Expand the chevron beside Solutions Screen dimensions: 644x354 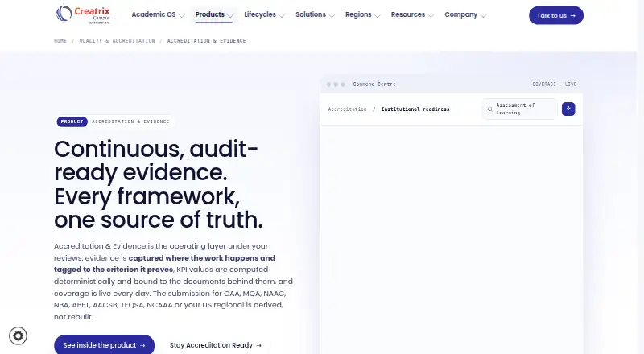[332, 15]
